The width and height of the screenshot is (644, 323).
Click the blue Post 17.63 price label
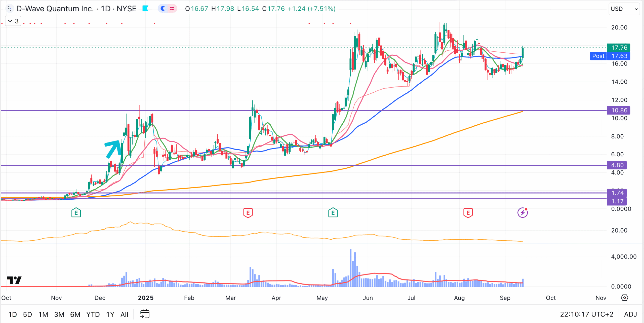[x=610, y=56]
